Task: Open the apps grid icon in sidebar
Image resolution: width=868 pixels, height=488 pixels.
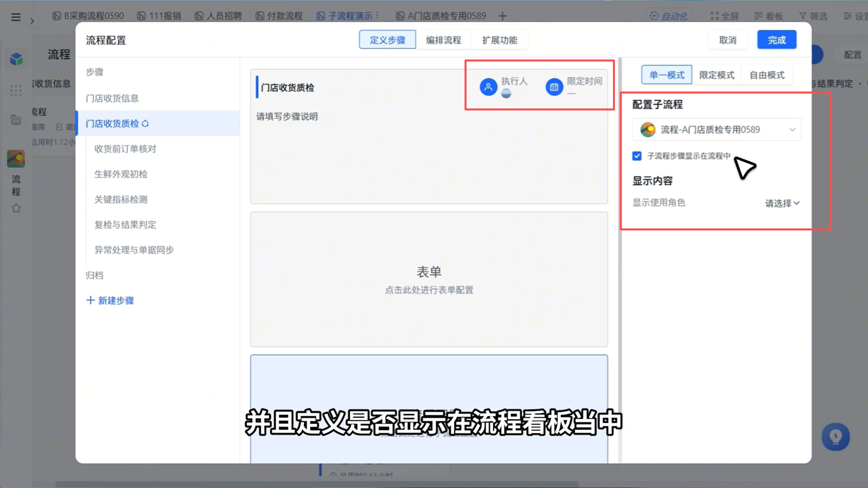Action: click(x=16, y=90)
